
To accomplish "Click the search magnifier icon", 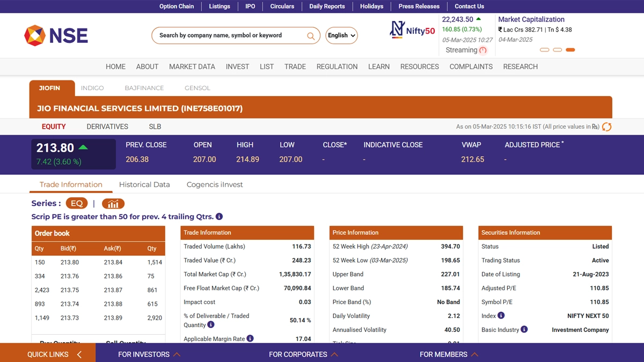I will tap(311, 36).
